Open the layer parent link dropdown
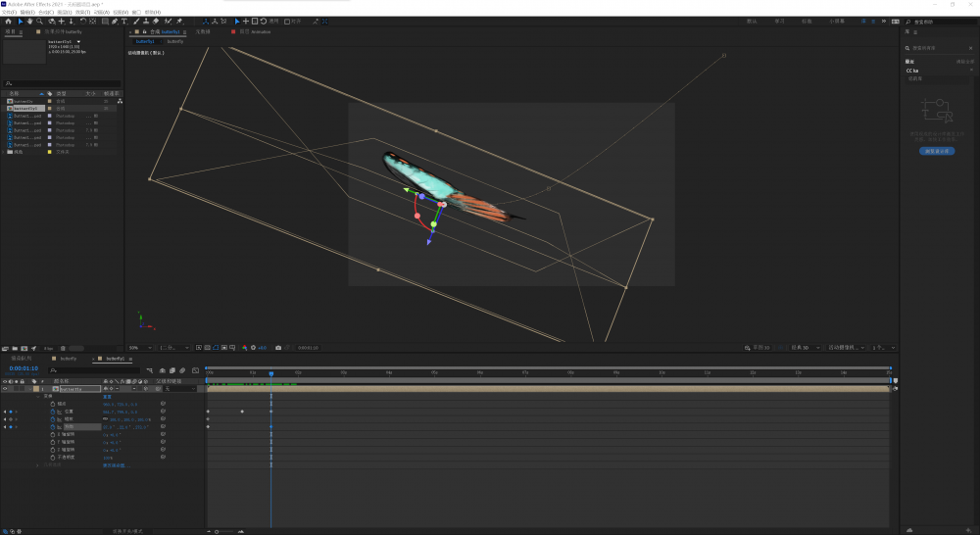The height and width of the screenshot is (535, 980). click(179, 389)
